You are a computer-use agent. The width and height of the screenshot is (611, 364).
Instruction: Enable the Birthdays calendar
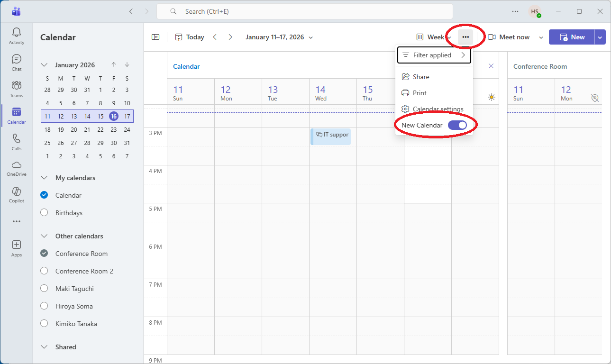click(x=44, y=213)
